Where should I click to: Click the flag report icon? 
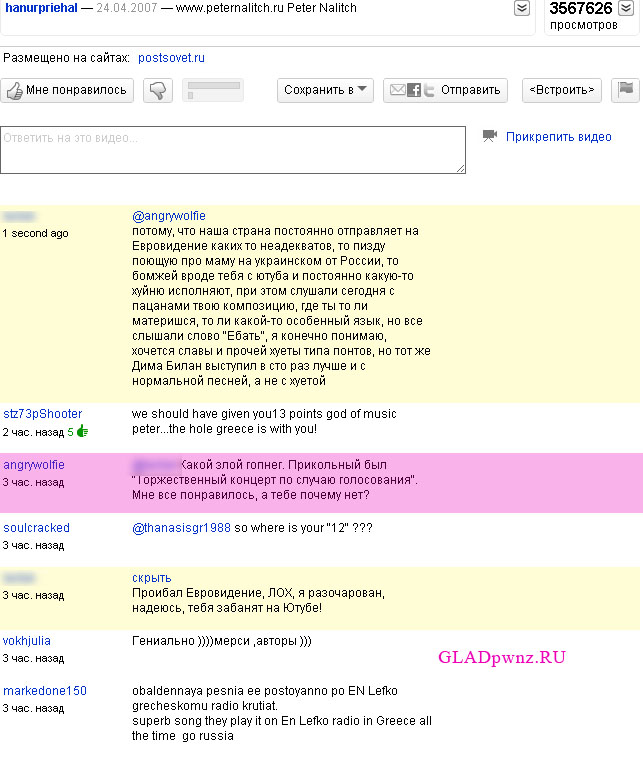click(x=625, y=90)
